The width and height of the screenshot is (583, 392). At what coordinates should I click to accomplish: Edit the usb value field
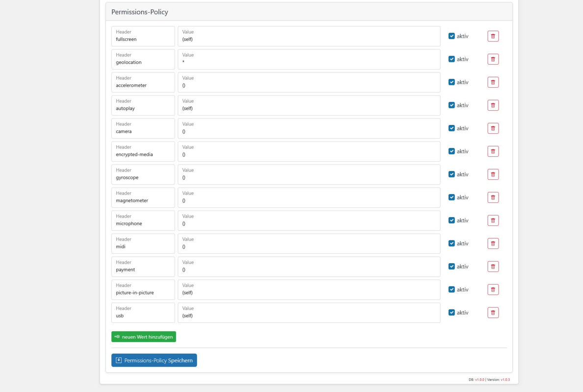(309, 313)
